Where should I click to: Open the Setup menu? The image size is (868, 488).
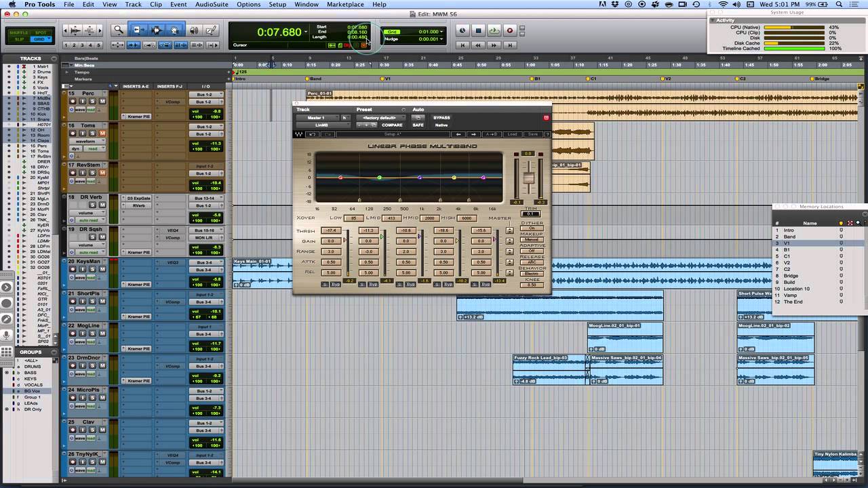tap(277, 4)
